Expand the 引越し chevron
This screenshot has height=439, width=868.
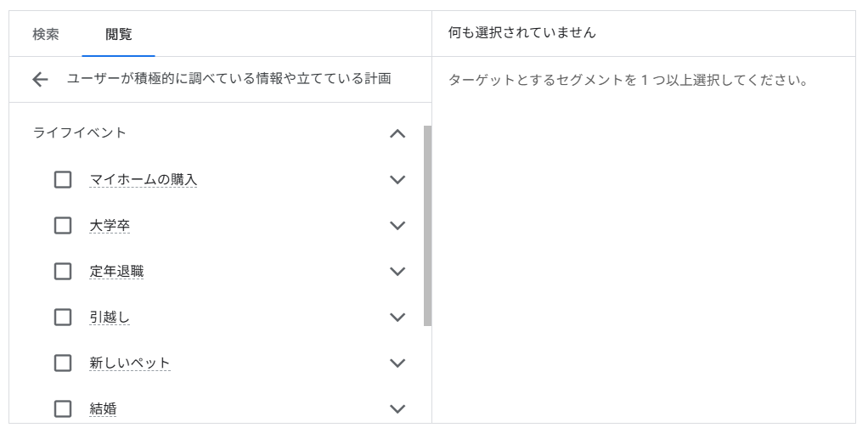click(397, 318)
